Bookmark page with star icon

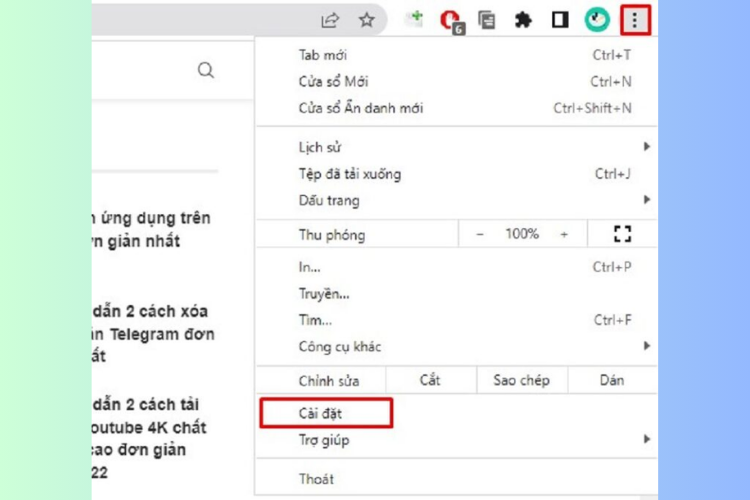[x=366, y=20]
